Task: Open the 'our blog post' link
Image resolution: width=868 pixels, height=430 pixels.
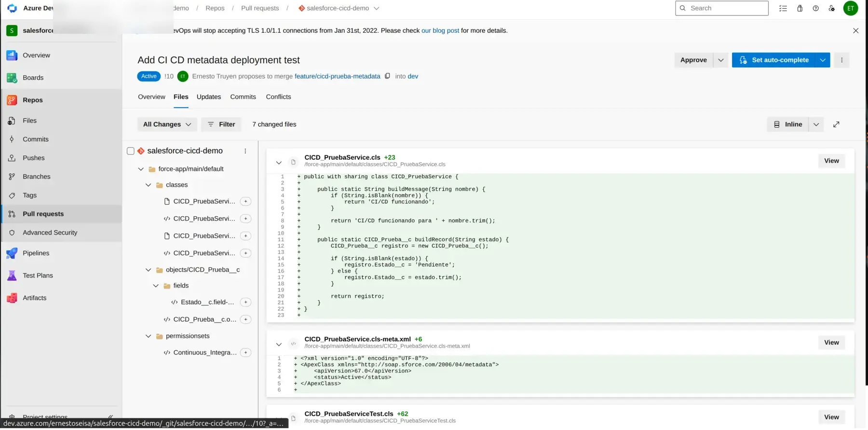Action: tap(440, 31)
